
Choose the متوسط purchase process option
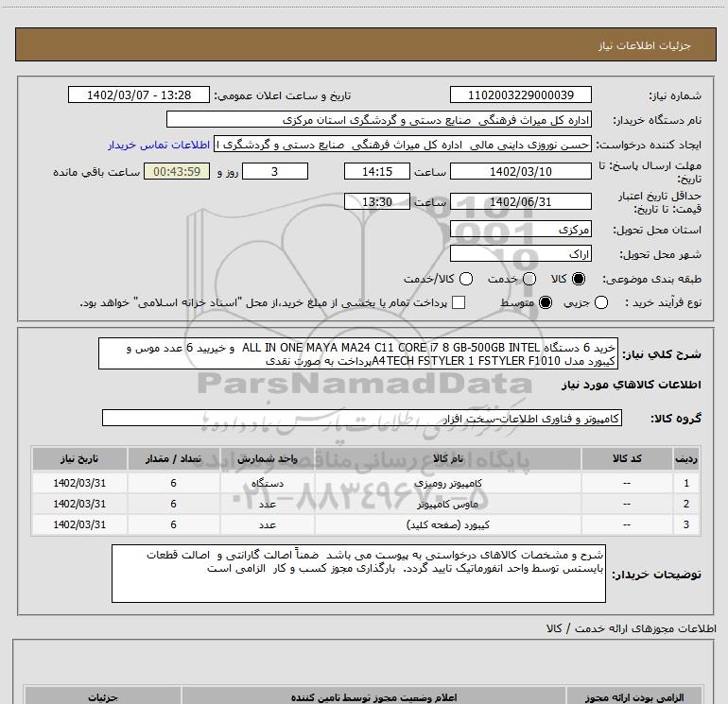click(x=546, y=302)
